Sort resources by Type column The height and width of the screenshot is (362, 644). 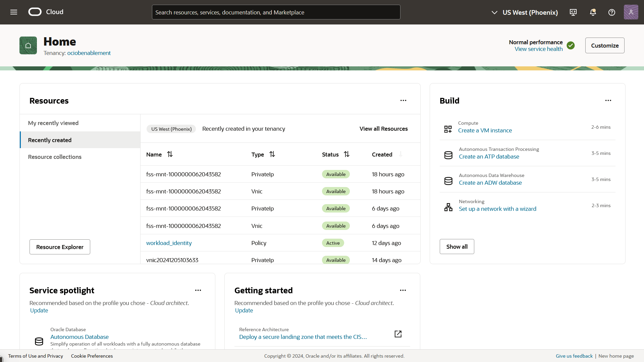[x=272, y=154]
